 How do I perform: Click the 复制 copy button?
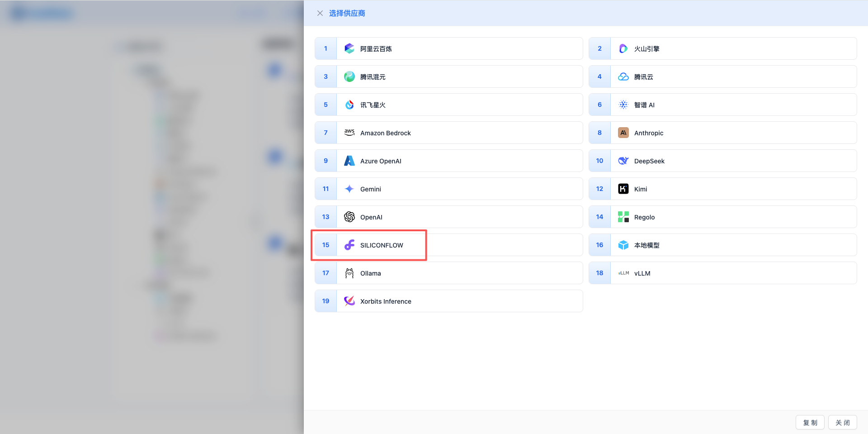point(810,422)
